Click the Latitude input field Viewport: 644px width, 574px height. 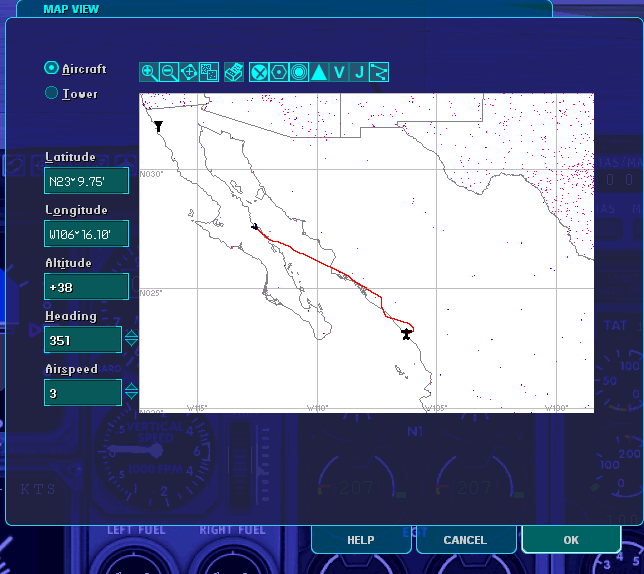tap(86, 181)
